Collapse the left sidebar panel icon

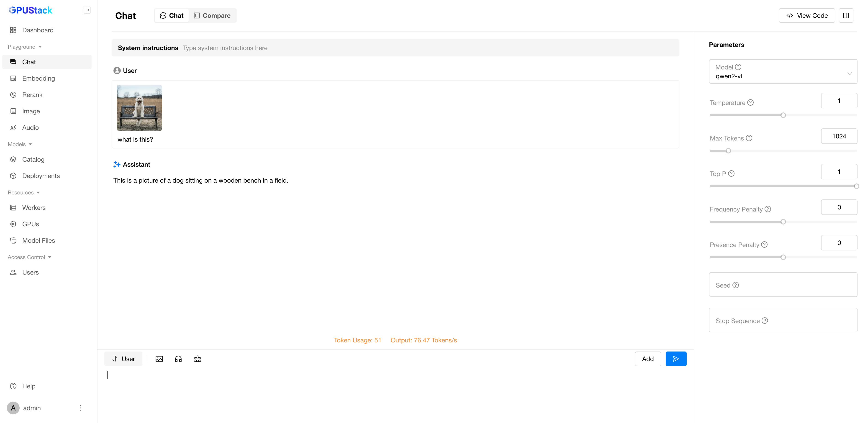tap(87, 10)
